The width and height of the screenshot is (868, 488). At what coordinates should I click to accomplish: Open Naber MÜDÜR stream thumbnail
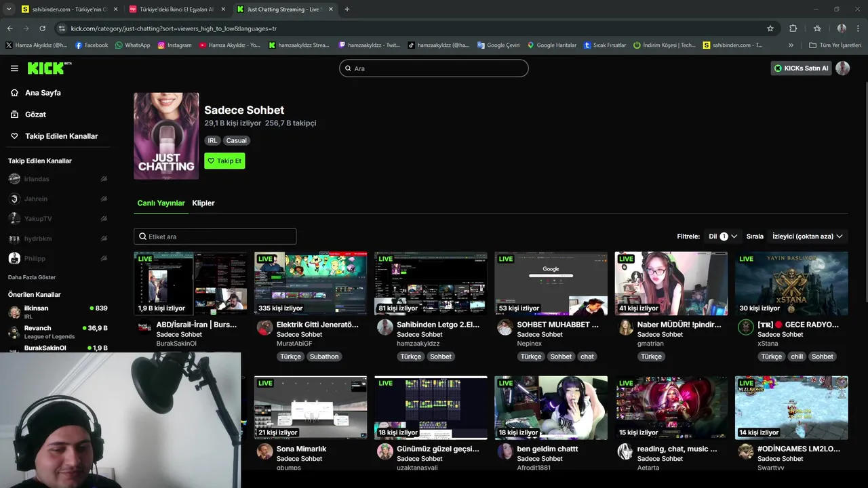671,283
